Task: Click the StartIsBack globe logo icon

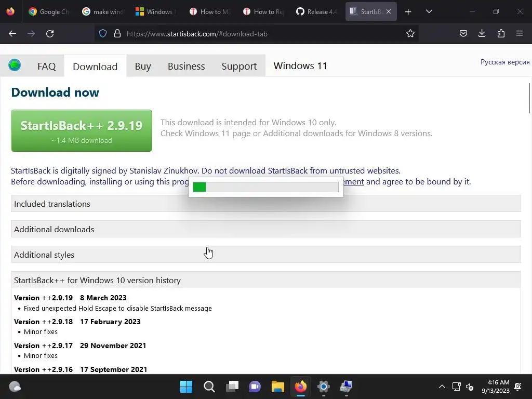Action: coord(15,65)
